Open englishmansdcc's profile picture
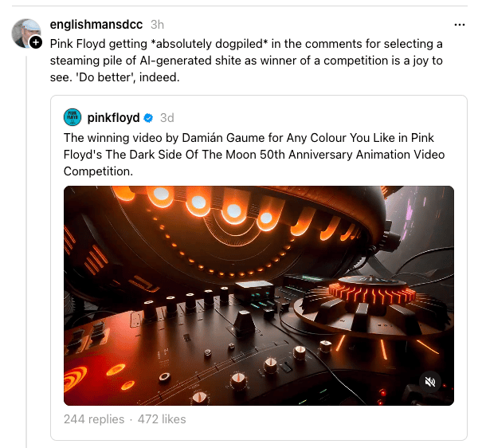The height and width of the screenshot is (448, 482). pyautogui.click(x=25, y=33)
